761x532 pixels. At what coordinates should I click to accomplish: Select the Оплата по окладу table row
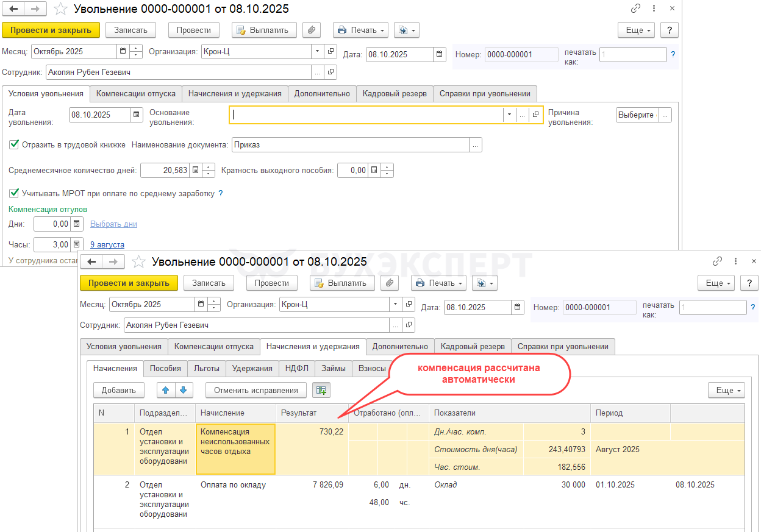pos(233,485)
